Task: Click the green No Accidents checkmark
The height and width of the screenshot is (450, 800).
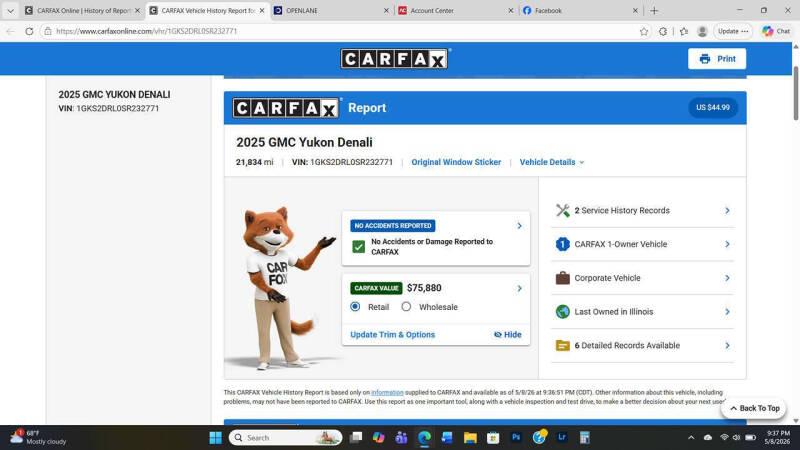Action: click(359, 246)
